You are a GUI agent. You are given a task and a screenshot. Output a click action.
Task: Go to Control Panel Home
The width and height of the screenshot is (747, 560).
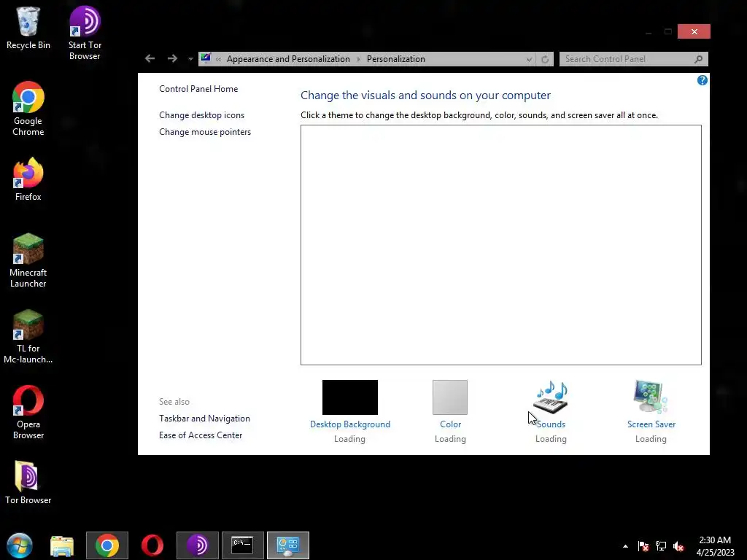[x=198, y=88]
